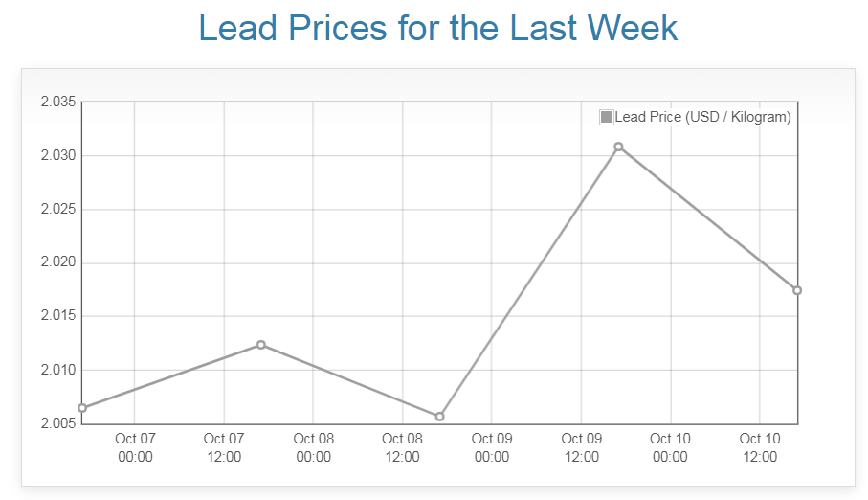Click the first data point at chart start
The width and height of the screenshot is (868, 500).
[82, 408]
